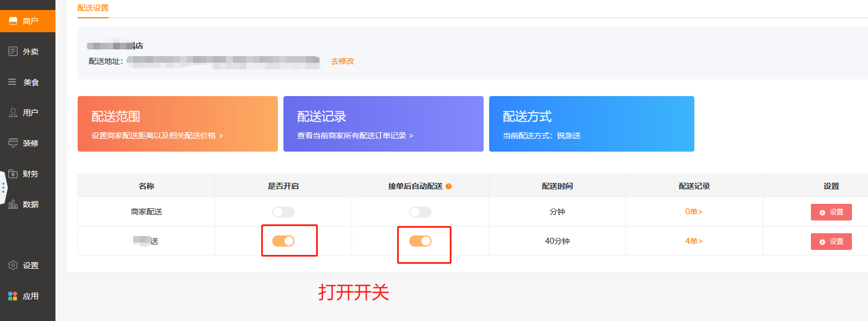Click the help icon beside 接单后自动配送
The image size is (868, 321).
pyautogui.click(x=449, y=187)
